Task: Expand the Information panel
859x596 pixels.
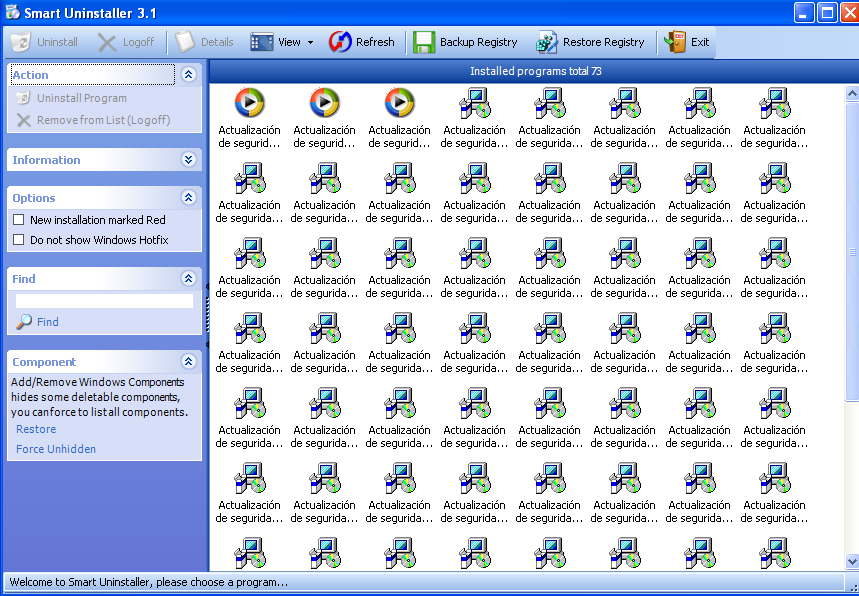Action: [x=188, y=159]
